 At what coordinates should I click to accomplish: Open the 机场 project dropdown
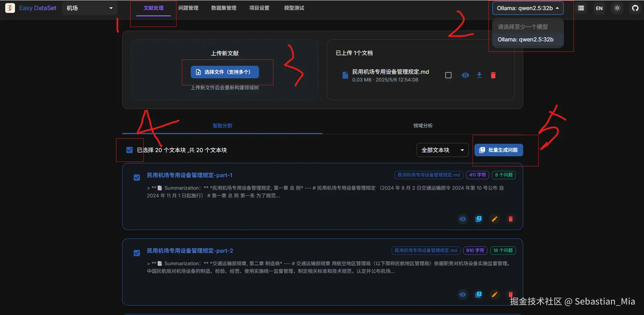click(89, 8)
